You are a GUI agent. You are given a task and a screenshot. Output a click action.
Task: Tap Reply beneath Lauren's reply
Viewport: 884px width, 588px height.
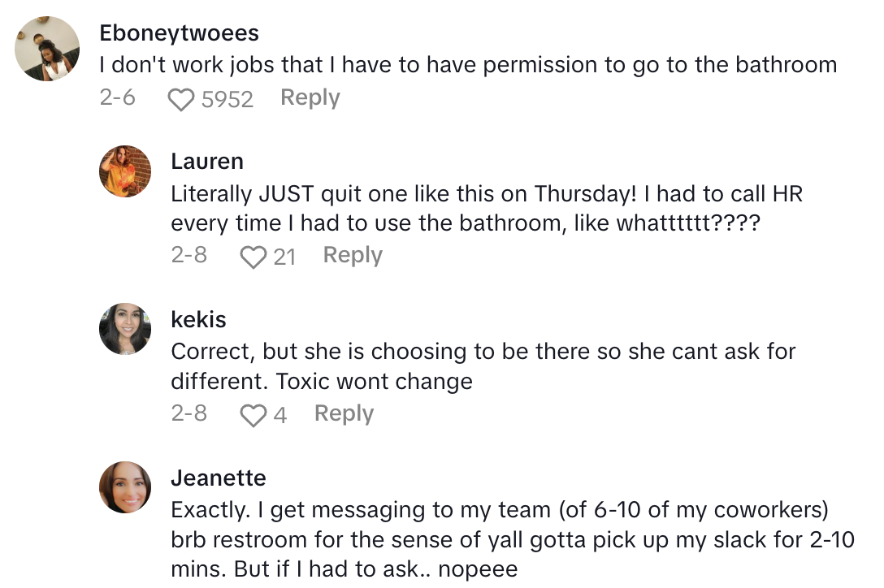(x=353, y=255)
